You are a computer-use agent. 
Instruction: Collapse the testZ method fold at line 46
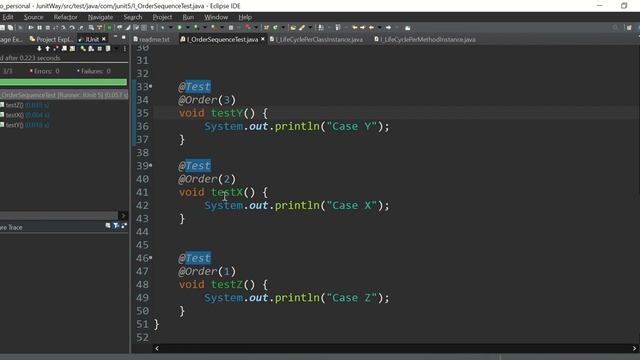pyautogui.click(x=151, y=258)
